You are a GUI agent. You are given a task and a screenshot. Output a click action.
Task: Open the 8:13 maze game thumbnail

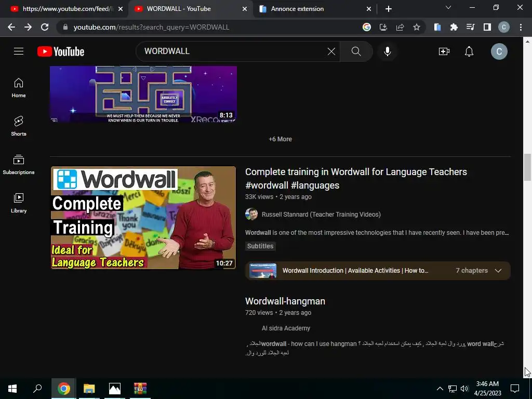(x=143, y=94)
